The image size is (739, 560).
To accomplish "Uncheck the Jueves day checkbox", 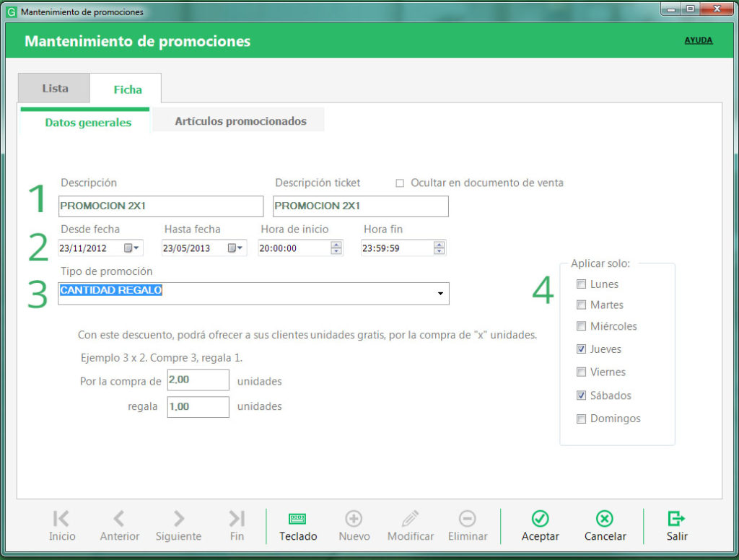I will (x=581, y=349).
